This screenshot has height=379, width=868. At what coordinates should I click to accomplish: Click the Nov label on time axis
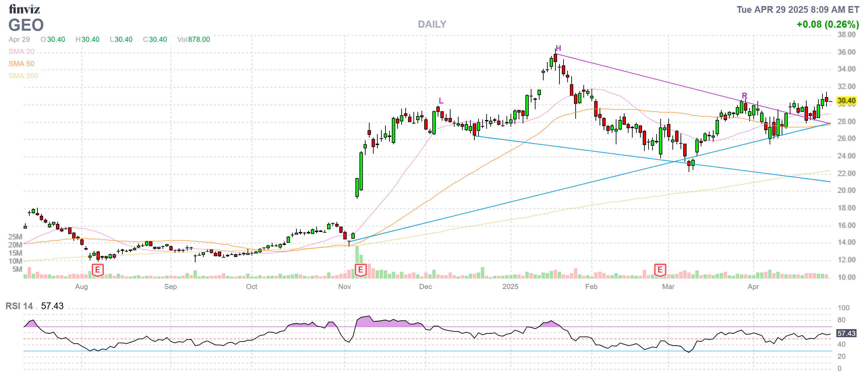pos(344,287)
